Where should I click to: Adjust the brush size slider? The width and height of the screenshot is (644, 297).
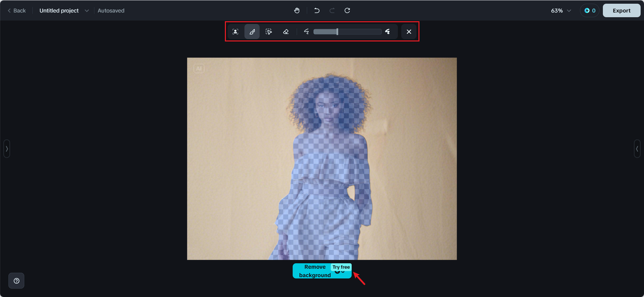click(347, 32)
